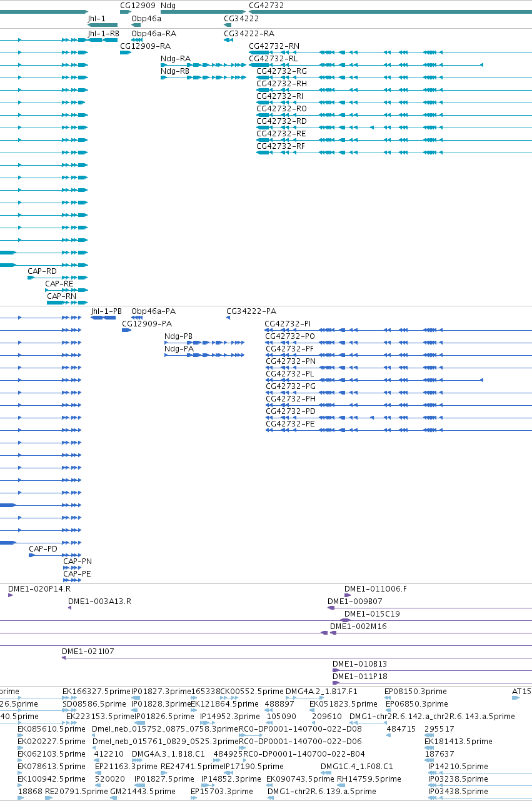Screen dimensions: 532x801
Task: Open transcript CG42732-RD
Action: 282,121
